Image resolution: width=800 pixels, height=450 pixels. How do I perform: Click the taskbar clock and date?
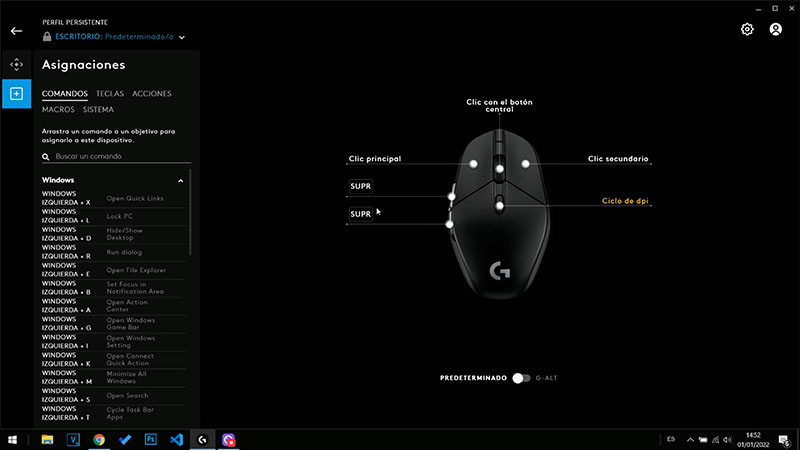tap(753, 440)
